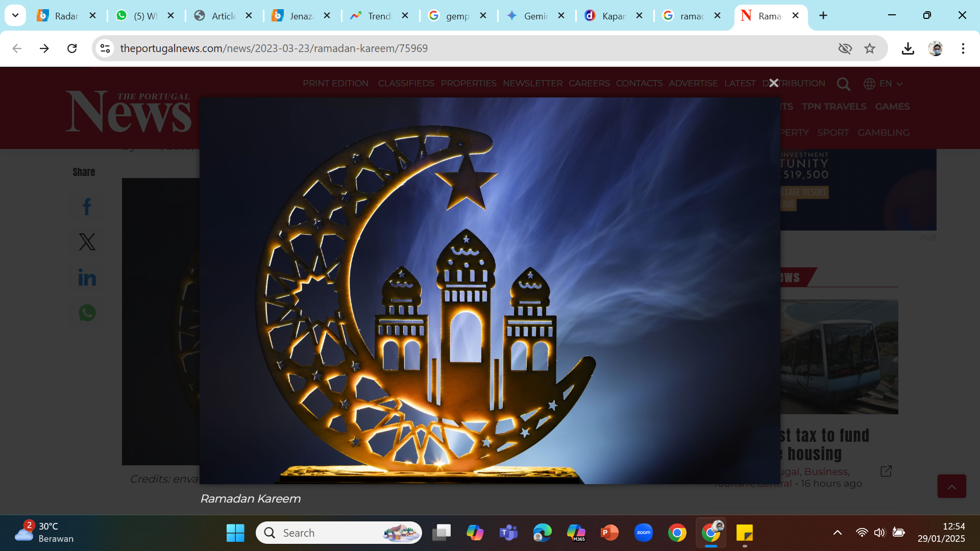Image resolution: width=980 pixels, height=551 pixels.
Task: Reload the current page
Action: [72, 48]
